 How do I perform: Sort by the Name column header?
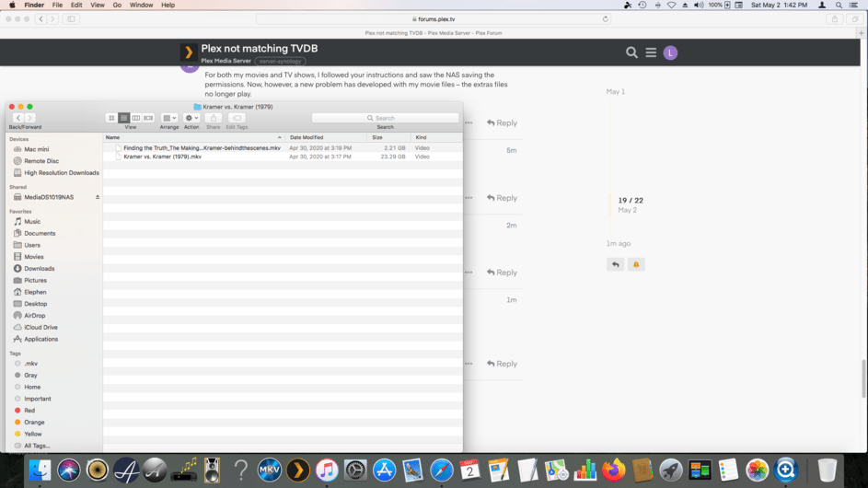[x=193, y=137]
